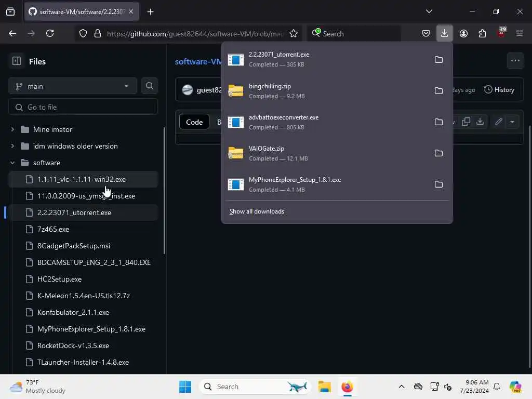Open the notifications bell in the taskbar
532x399 pixels.
(x=496, y=387)
